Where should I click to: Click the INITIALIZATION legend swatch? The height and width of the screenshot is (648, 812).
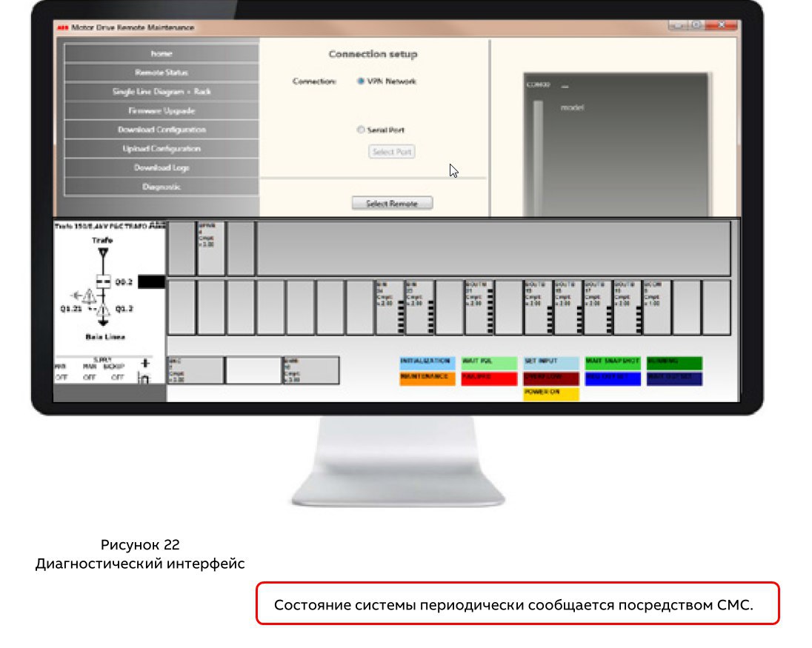[427, 363]
